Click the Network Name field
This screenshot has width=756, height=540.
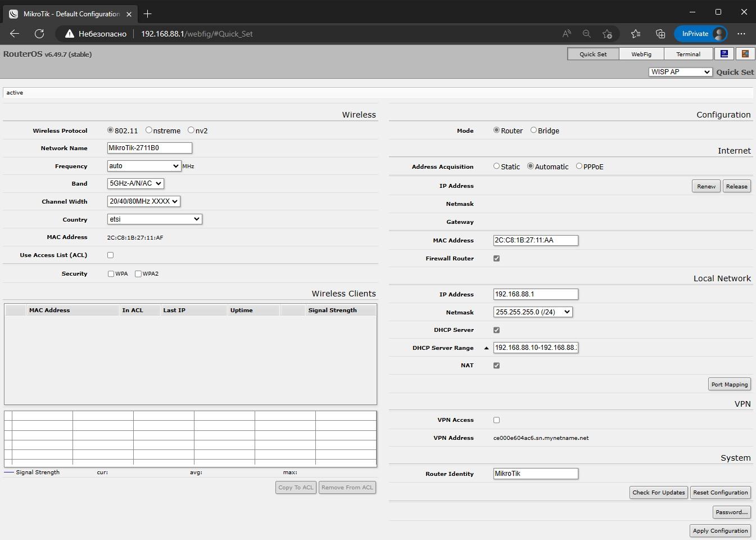pyautogui.click(x=150, y=148)
